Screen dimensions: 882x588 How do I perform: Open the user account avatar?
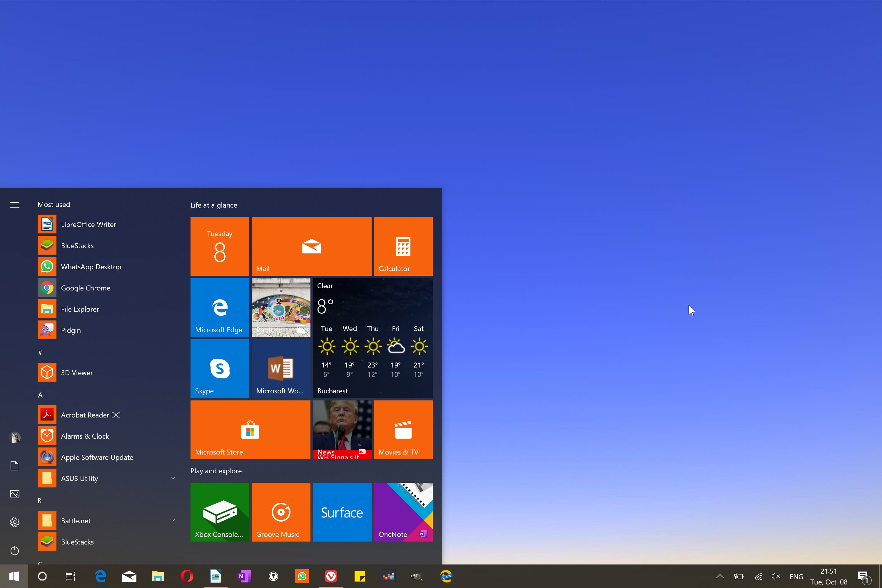click(15, 437)
